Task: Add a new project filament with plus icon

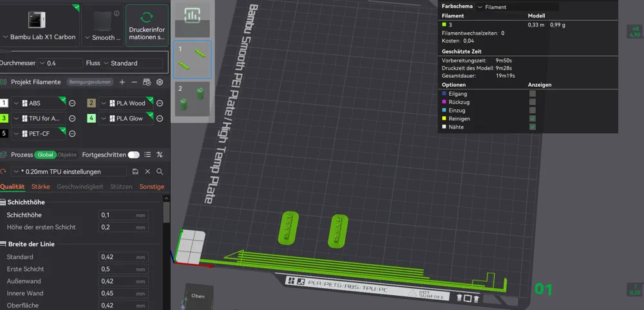Action: pyautogui.click(x=122, y=82)
